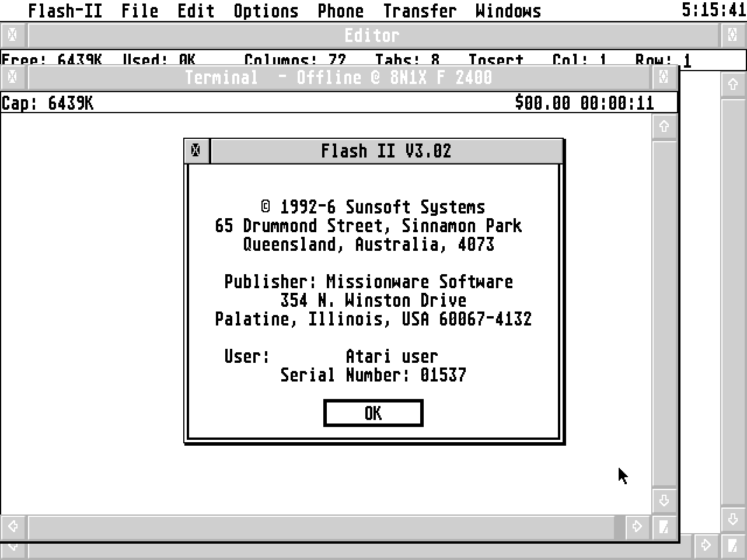
Task: Click Editor Tabs: 8 status entry
Action: [x=407, y=60]
